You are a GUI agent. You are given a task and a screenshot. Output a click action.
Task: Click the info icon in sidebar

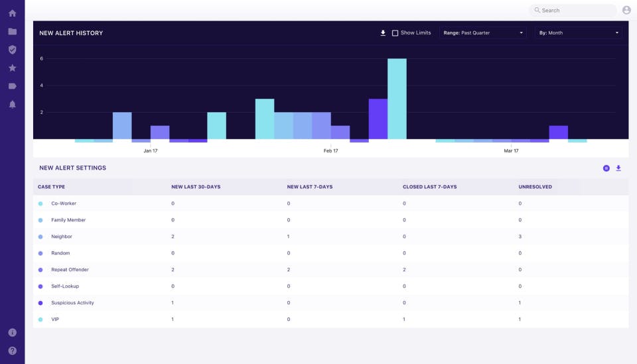12,333
